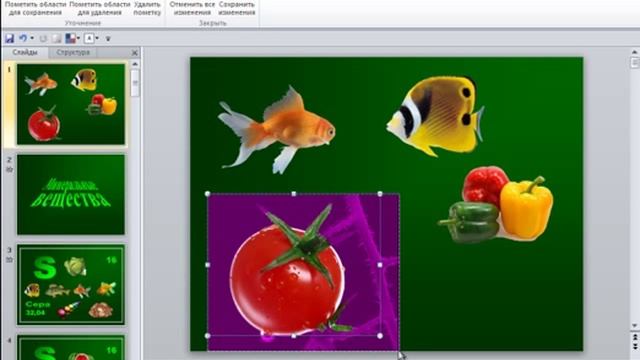Click the animation star icon beside slide 2
This screenshot has width=640, height=360.
9,169
